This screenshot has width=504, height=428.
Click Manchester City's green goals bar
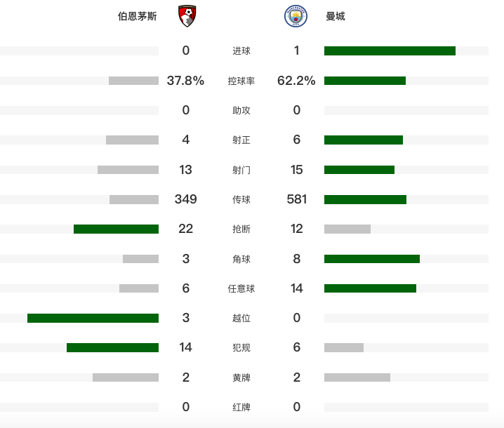[390, 51]
